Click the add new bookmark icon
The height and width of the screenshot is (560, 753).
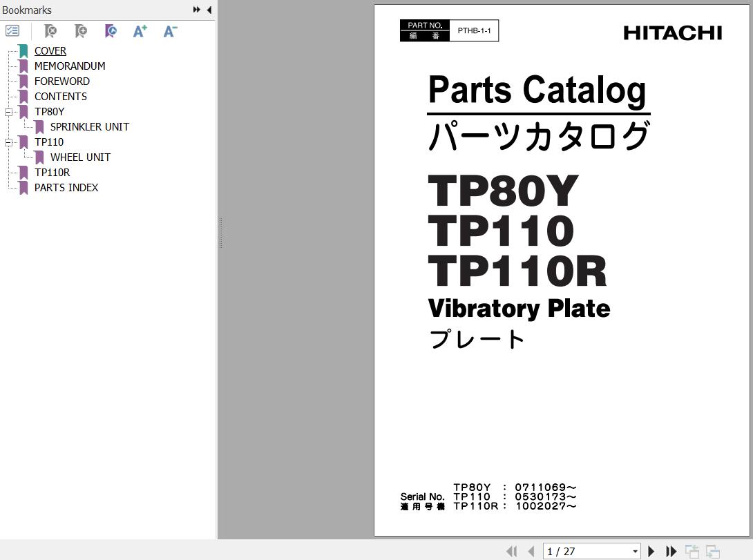click(x=81, y=31)
